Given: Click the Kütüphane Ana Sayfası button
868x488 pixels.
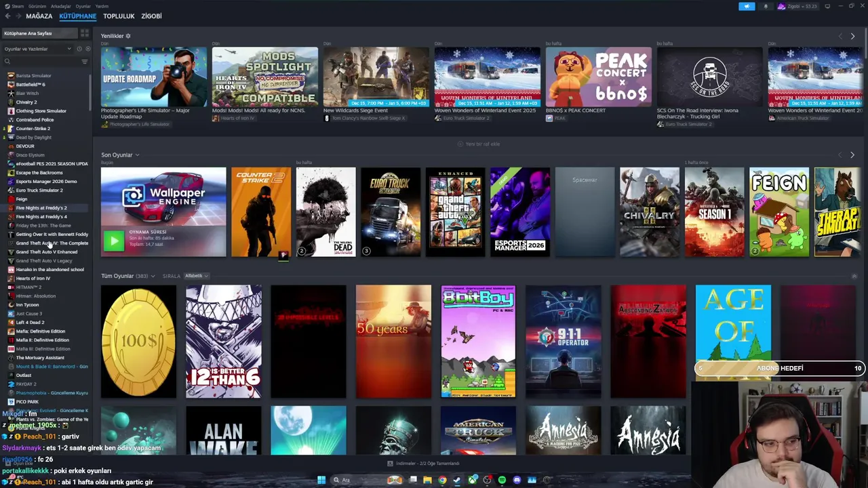Looking at the screenshot, I should click(39, 33).
